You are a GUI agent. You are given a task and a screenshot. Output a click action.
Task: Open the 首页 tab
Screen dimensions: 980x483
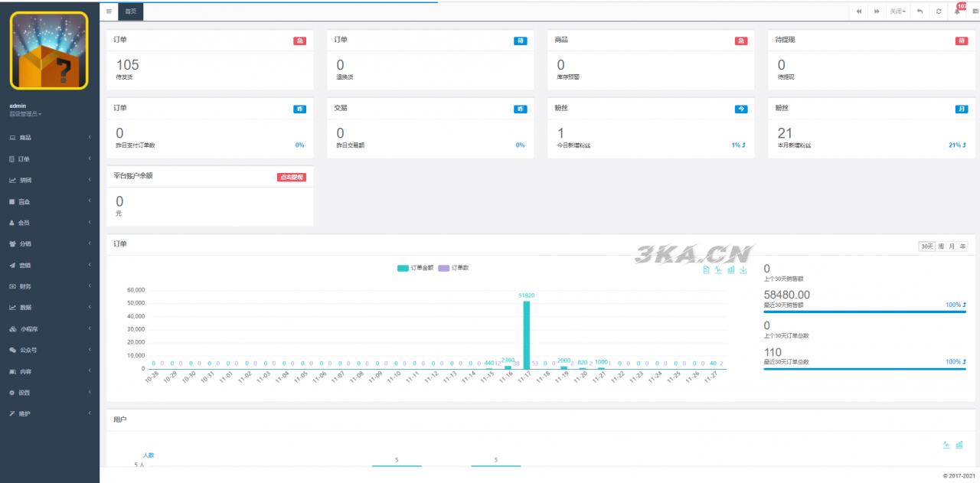[131, 11]
